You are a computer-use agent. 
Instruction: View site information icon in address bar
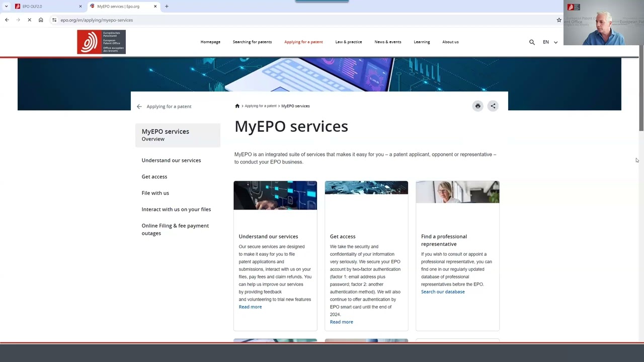click(x=54, y=20)
